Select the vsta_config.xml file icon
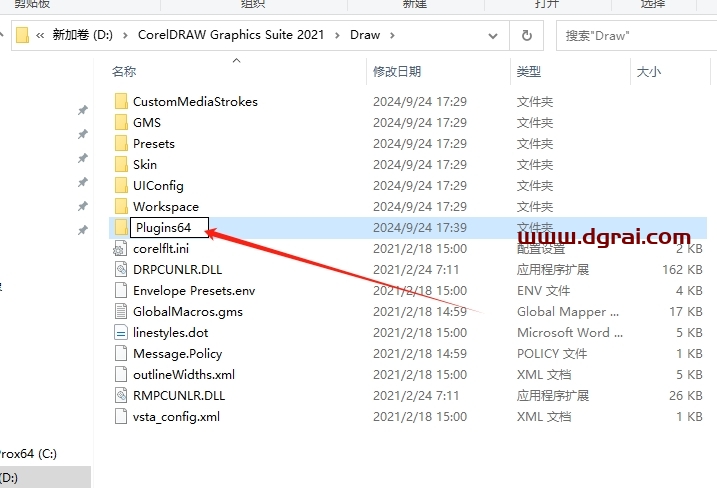The height and width of the screenshot is (488, 717). point(121,416)
